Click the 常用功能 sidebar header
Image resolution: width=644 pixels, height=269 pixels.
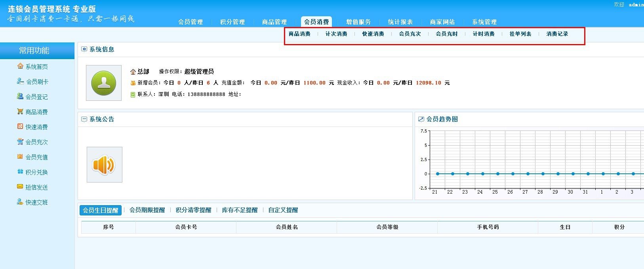[x=37, y=51]
